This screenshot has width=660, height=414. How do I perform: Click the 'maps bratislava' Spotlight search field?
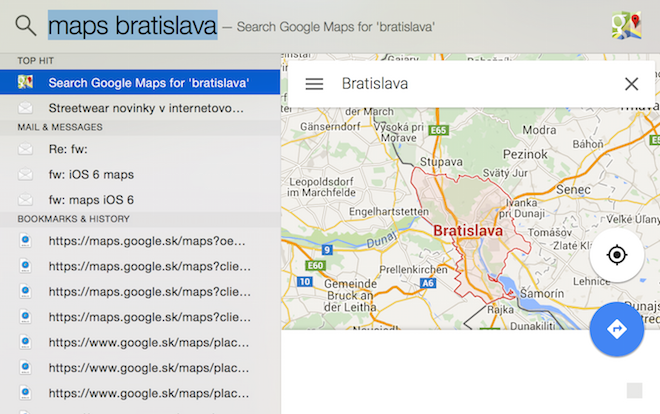coord(133,25)
